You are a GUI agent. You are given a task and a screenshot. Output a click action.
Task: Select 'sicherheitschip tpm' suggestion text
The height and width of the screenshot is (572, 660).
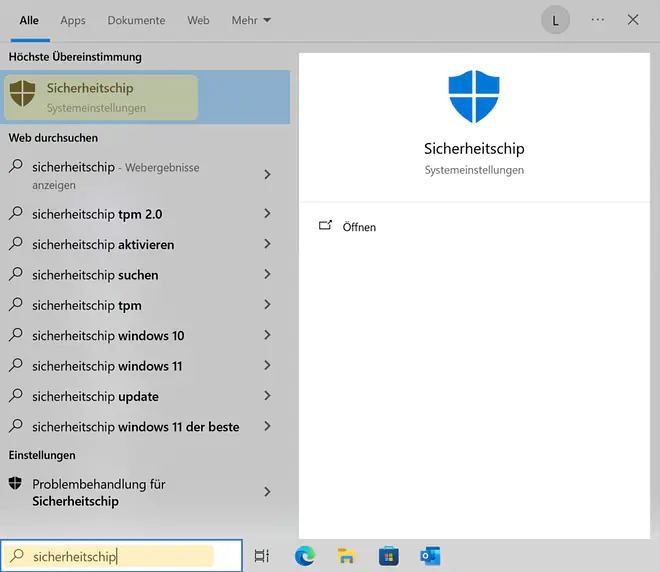click(87, 305)
